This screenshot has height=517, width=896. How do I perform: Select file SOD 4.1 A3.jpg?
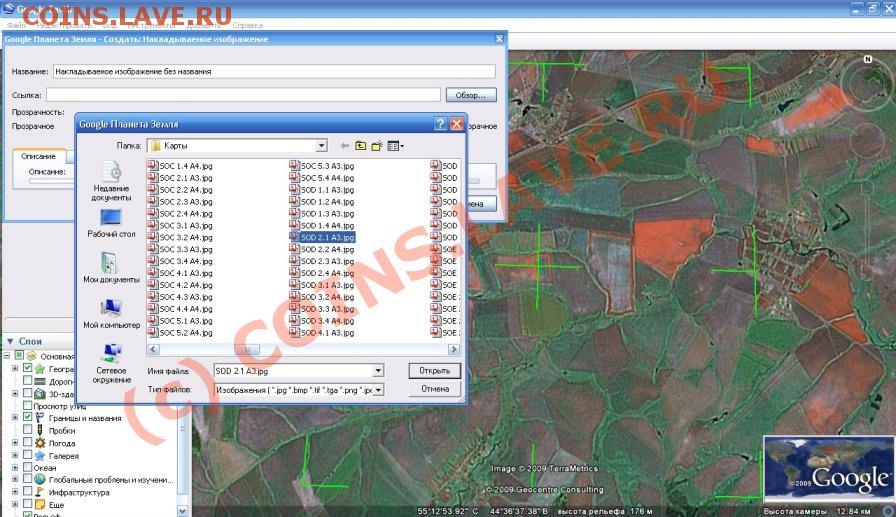(x=322, y=332)
